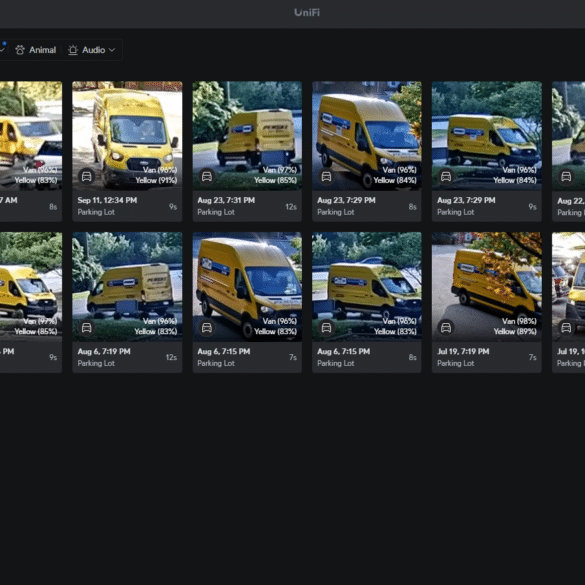This screenshot has height=585, width=585.
Task: Click 'Aug 6, 7:15 PM' on the 8s card
Action: click(344, 351)
